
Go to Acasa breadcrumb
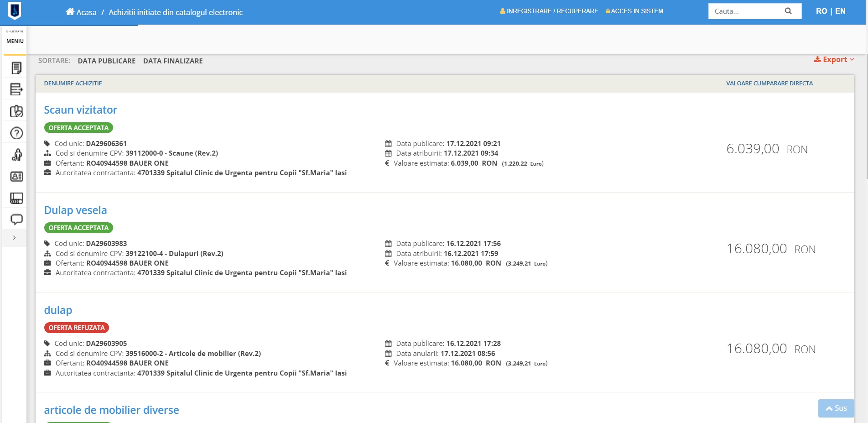pyautogui.click(x=86, y=12)
